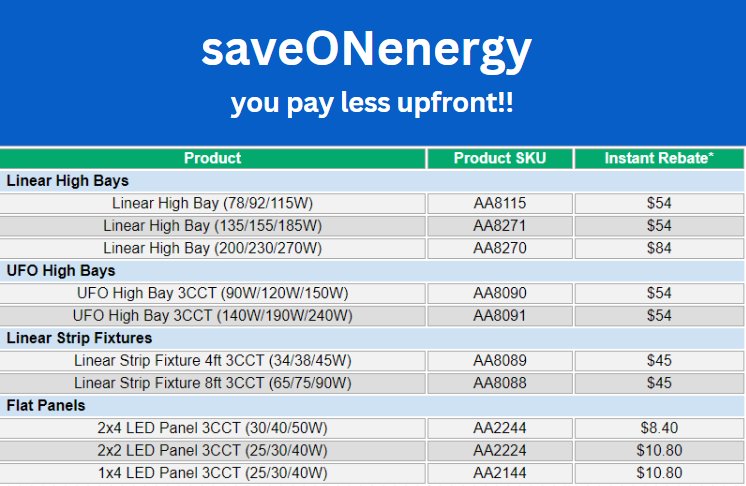
Task: Select the Linear Strip Fixtures section row
Action: 372,338
